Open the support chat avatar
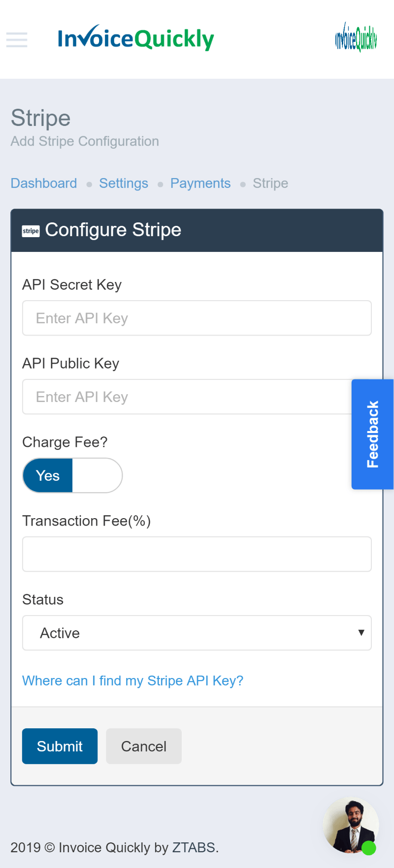 pyautogui.click(x=350, y=824)
